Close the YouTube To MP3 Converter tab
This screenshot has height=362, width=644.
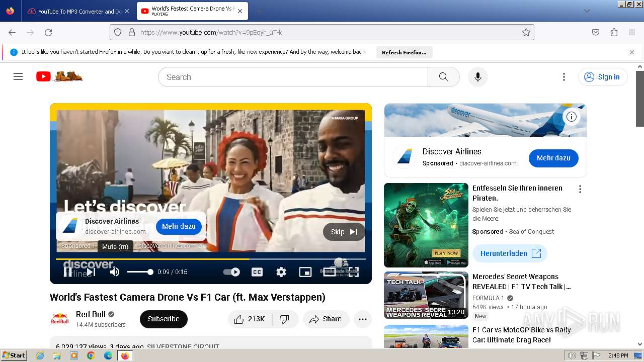[x=126, y=11]
